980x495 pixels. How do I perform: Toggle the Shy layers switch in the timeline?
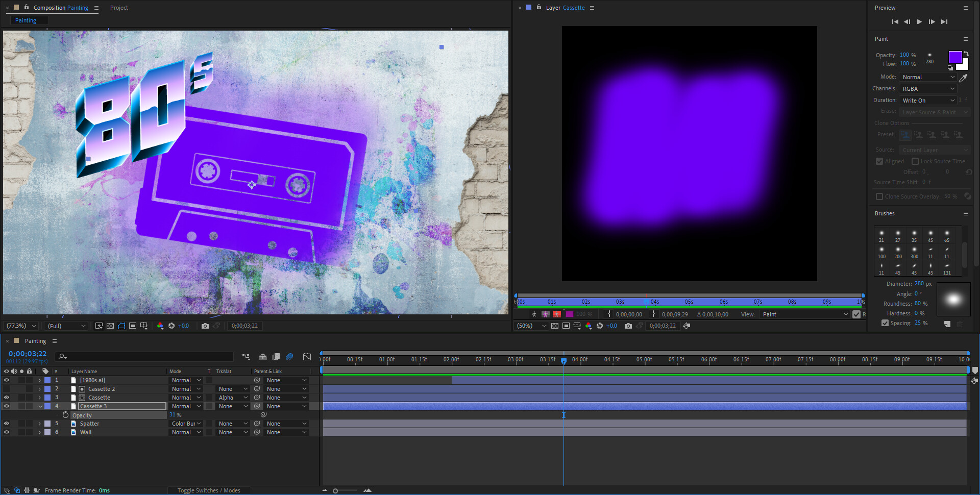pyautogui.click(x=263, y=357)
